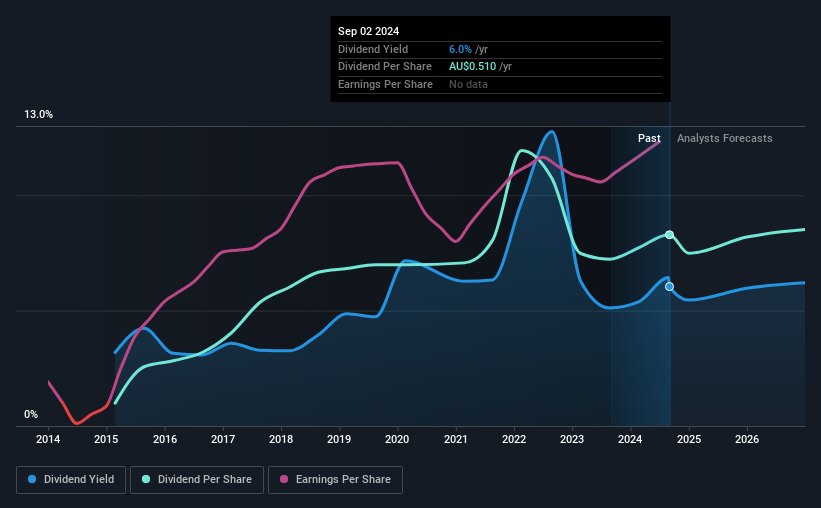Viewport: 821px width, 508px height.
Task: Toggle the Dividend Yield legend button
Action: click(71, 480)
